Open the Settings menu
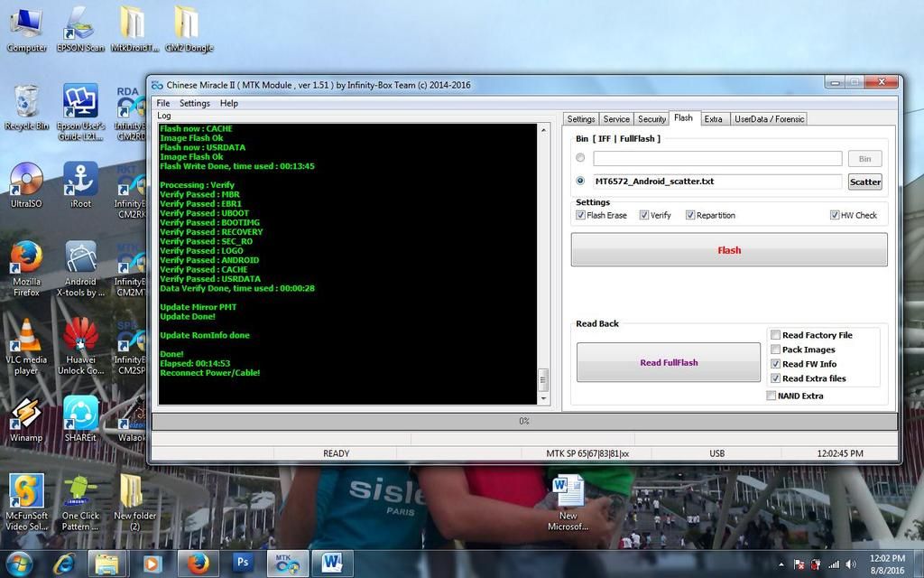The height and width of the screenshot is (578, 924). (x=194, y=103)
